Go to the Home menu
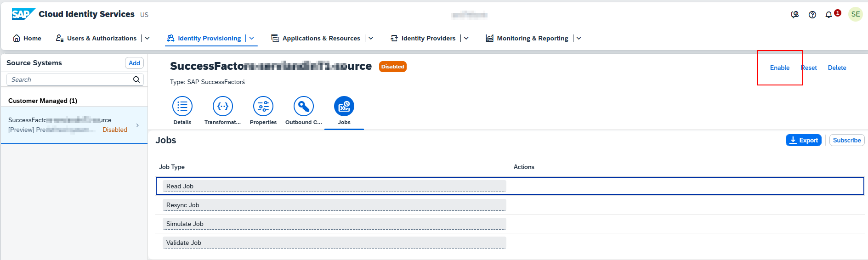 coord(32,38)
